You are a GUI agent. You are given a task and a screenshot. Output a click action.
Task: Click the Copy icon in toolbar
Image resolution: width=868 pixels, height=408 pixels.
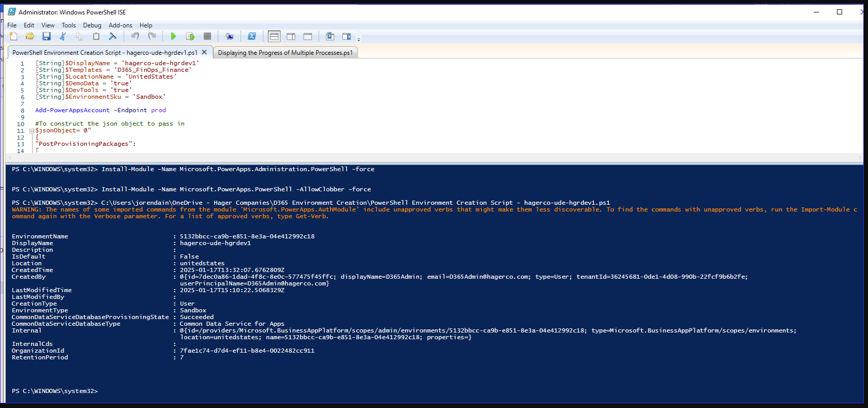(80, 36)
